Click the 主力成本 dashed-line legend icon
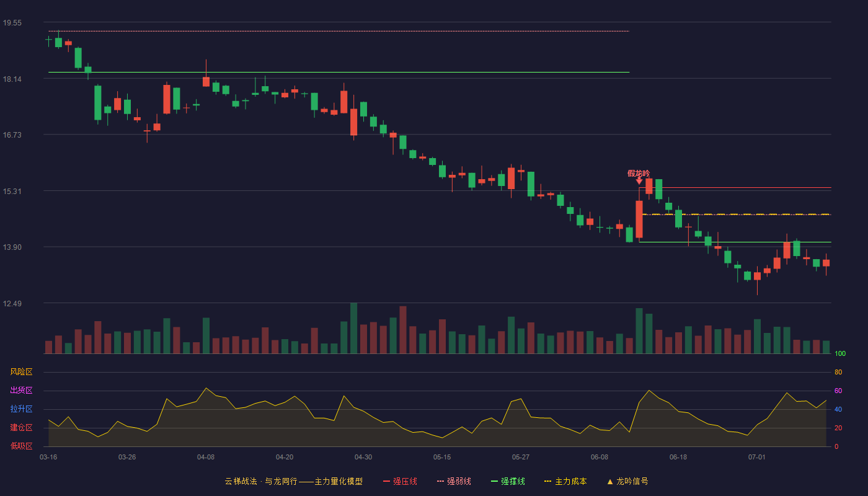868x496 pixels. (547, 481)
